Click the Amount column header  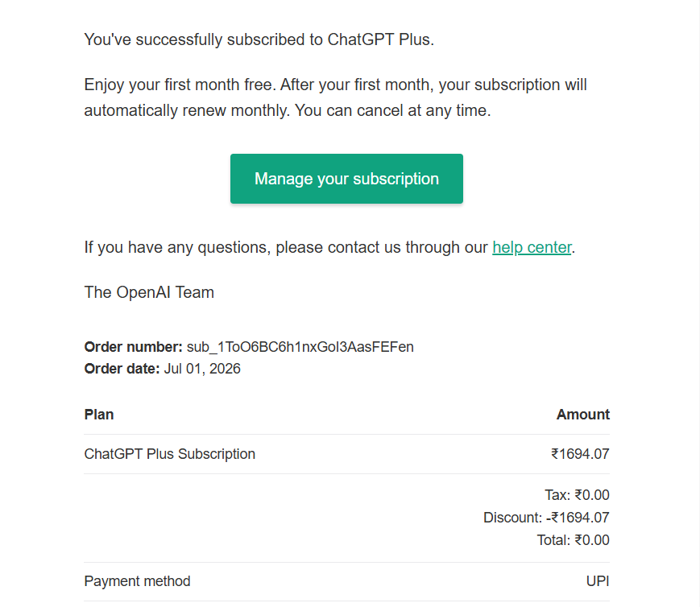[582, 414]
